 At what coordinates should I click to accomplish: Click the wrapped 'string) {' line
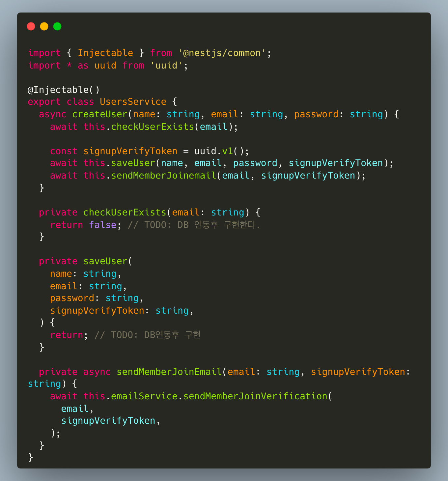53,384
